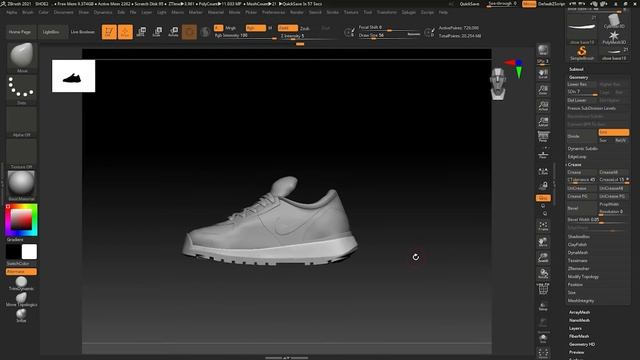
Task: Click the sculptris sphere icon beside Gizmo
Action: click(x=205, y=32)
